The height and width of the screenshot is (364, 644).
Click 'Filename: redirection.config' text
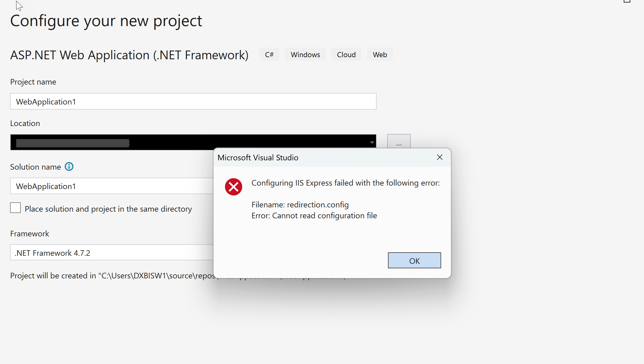tap(300, 205)
